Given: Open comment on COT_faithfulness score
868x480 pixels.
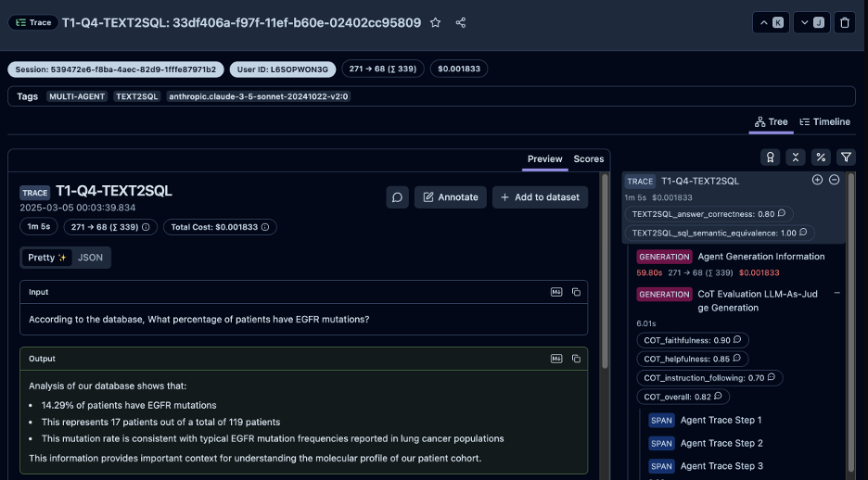Looking at the screenshot, I should pos(737,340).
